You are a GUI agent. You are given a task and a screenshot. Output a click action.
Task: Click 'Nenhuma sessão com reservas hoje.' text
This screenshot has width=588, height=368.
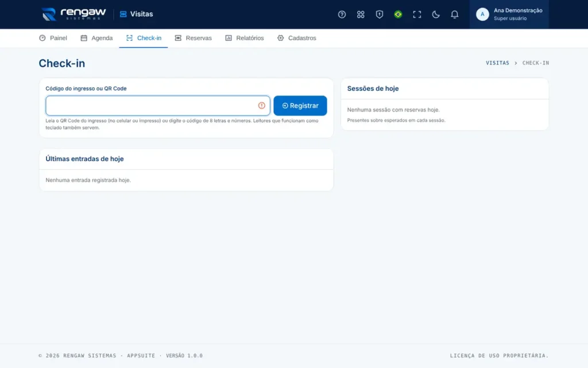coord(393,110)
